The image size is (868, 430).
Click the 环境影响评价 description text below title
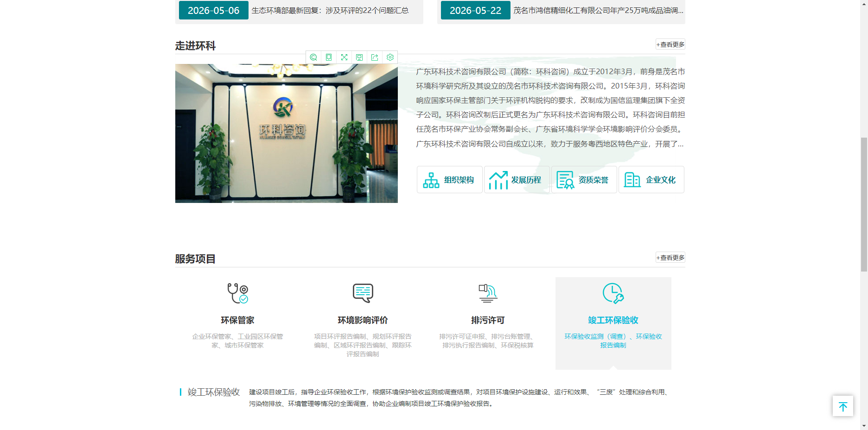click(363, 345)
